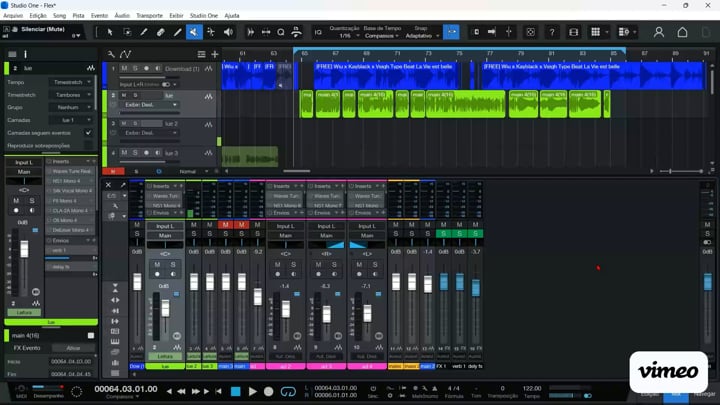Screen dimensions: 720x405
Task: Open the Song menu
Action: (59, 16)
